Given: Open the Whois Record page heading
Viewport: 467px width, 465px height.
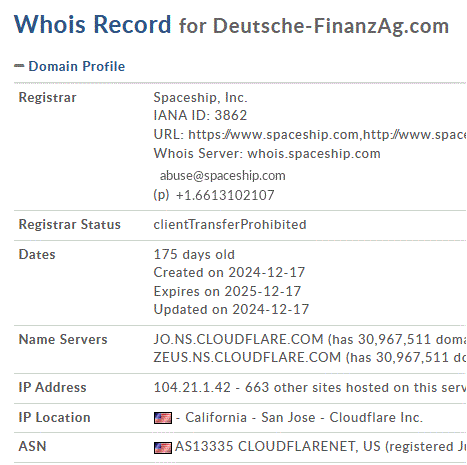Looking at the screenshot, I should [x=92, y=24].
